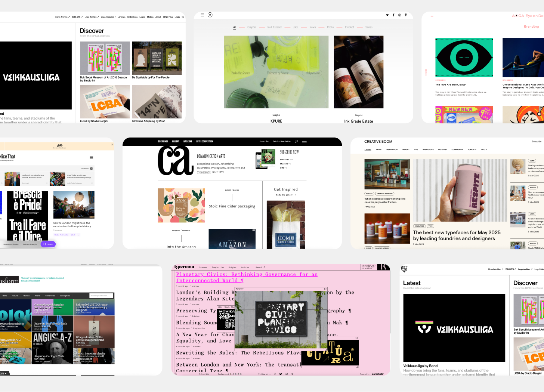Select the Series filter on Mindsparkle
544x392 pixels.
click(369, 27)
